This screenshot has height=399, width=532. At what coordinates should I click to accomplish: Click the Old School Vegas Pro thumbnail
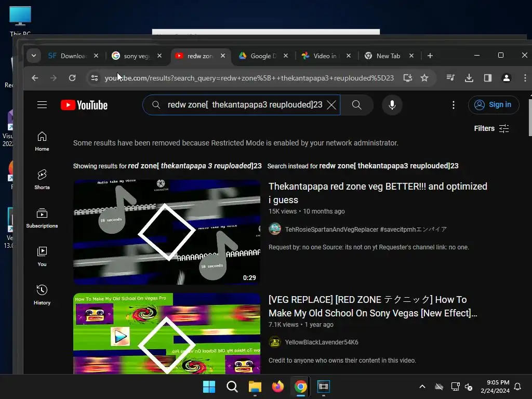(167, 334)
